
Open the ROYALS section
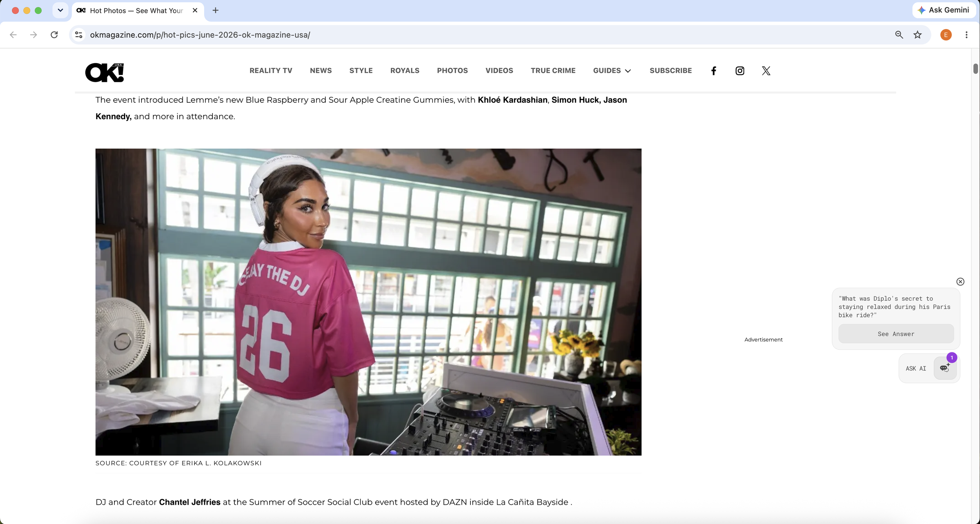click(x=405, y=71)
